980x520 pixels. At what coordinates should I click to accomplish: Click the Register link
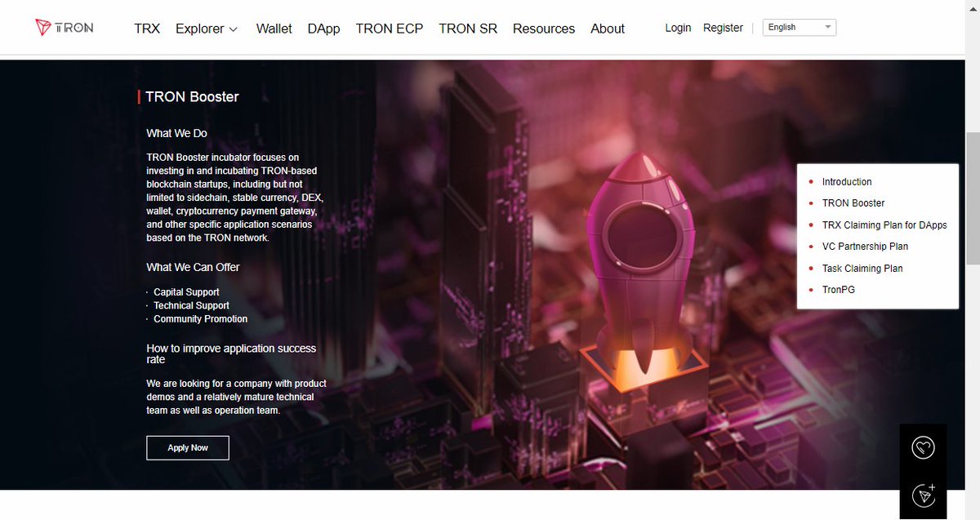point(723,28)
